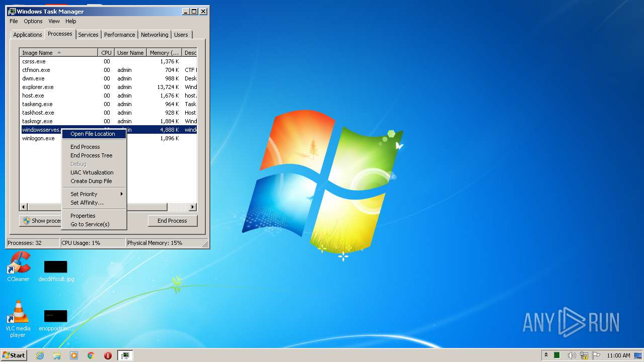Open VLC media player desktop shortcut

point(18,319)
